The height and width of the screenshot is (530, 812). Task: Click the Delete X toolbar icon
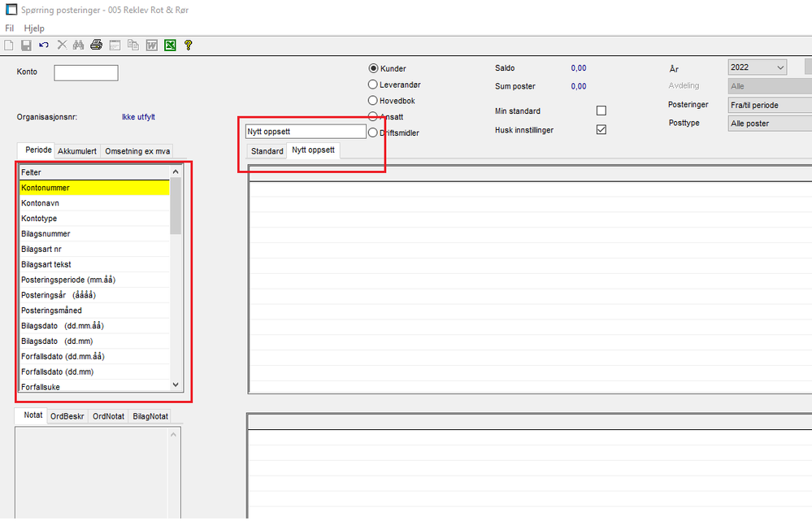[x=62, y=45]
